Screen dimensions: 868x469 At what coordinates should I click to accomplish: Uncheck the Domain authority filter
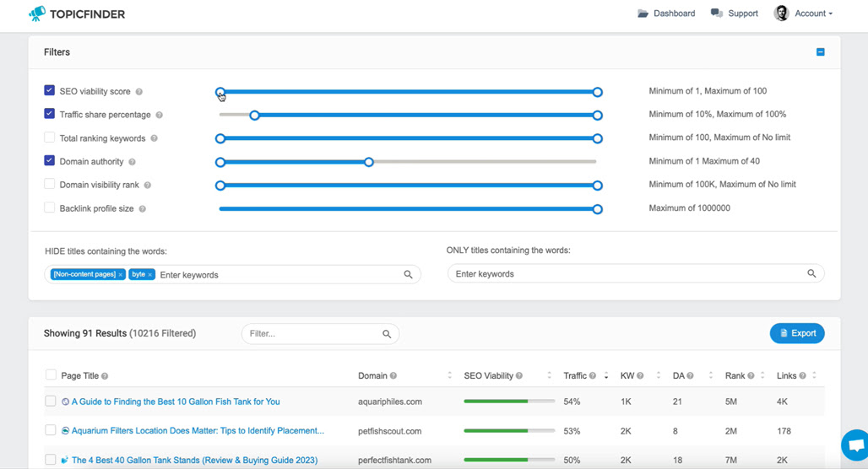tap(49, 160)
